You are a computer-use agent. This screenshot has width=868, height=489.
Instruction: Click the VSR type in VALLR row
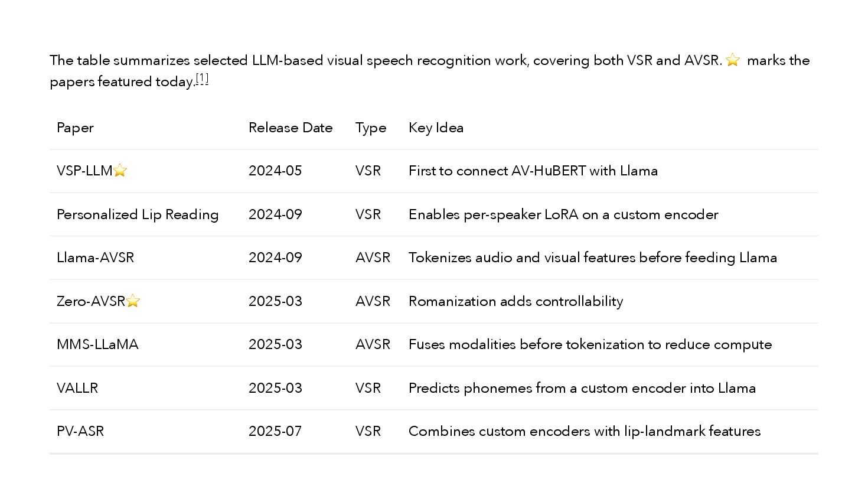(x=368, y=388)
